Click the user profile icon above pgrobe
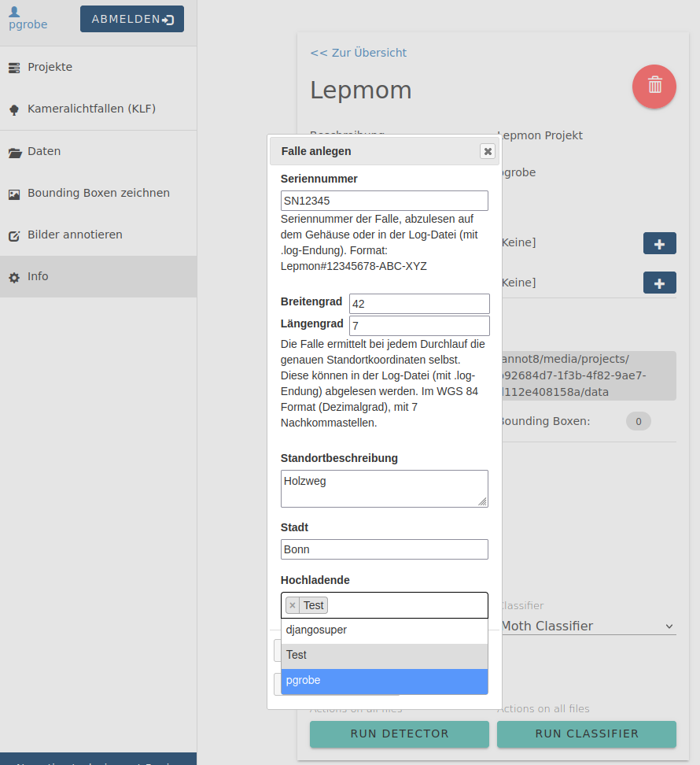This screenshot has width=700, height=765. [x=14, y=11]
